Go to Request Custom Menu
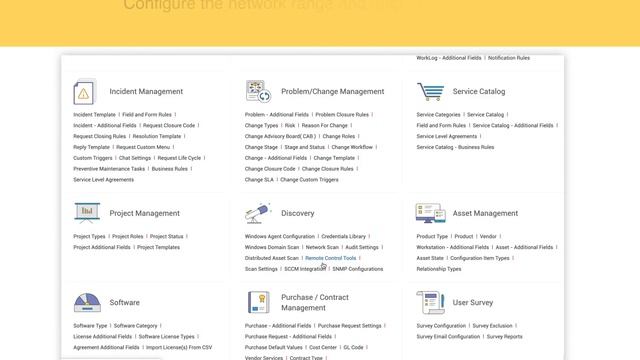640x360 pixels. tap(143, 147)
